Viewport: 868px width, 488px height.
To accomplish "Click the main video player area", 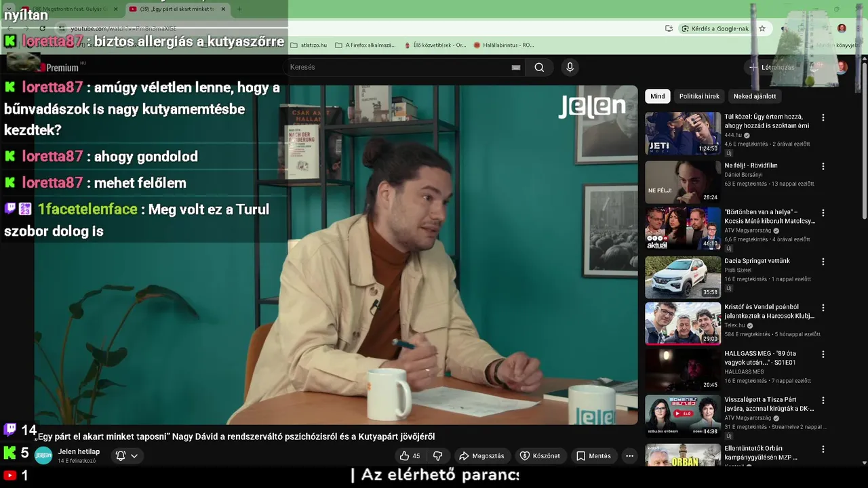I will click(x=336, y=255).
